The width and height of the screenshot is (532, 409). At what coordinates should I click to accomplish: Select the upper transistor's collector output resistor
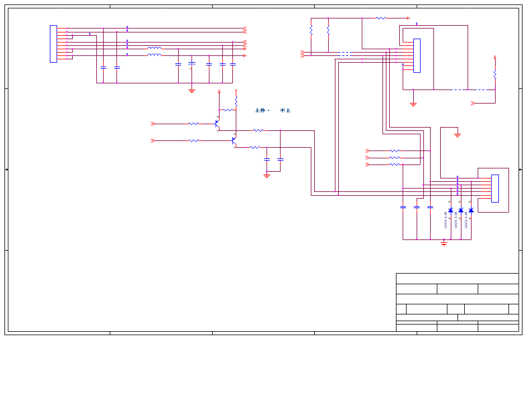258,130
